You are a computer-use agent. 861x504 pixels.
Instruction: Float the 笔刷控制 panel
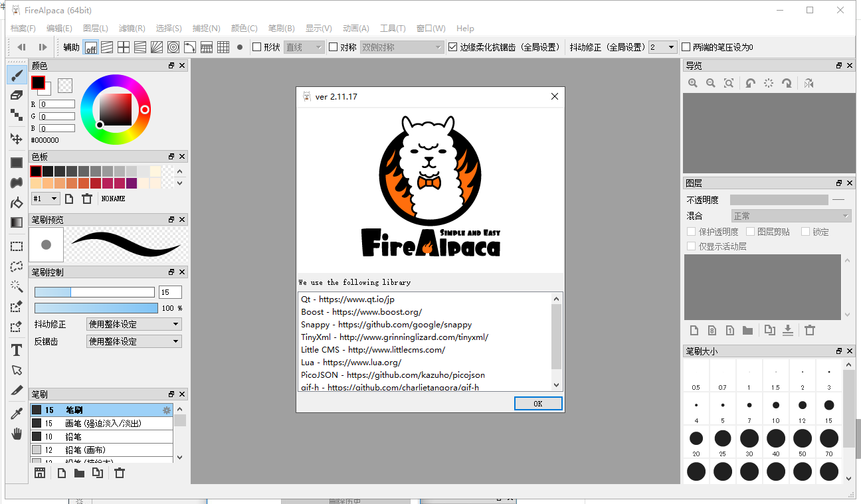point(171,272)
